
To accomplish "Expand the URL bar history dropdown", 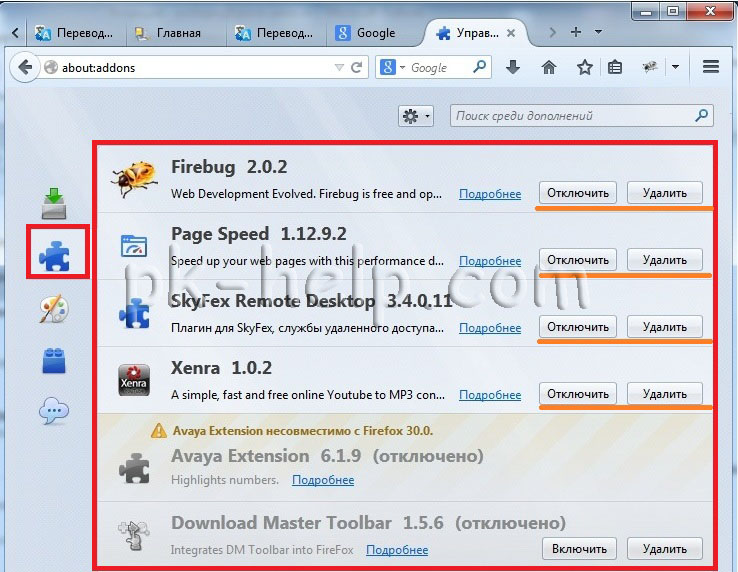I will tap(339, 68).
